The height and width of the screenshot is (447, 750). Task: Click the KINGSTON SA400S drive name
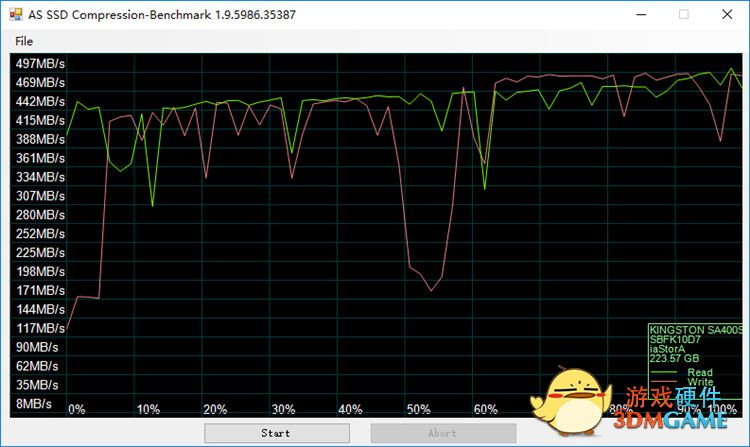click(696, 330)
